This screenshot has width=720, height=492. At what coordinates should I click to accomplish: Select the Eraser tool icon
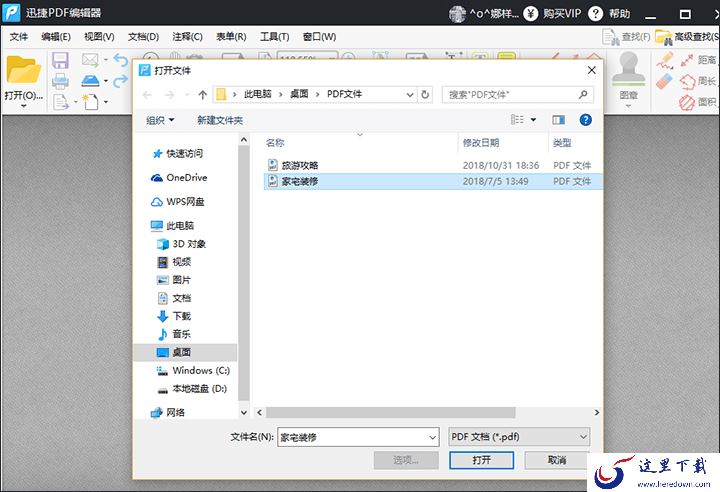664,81
